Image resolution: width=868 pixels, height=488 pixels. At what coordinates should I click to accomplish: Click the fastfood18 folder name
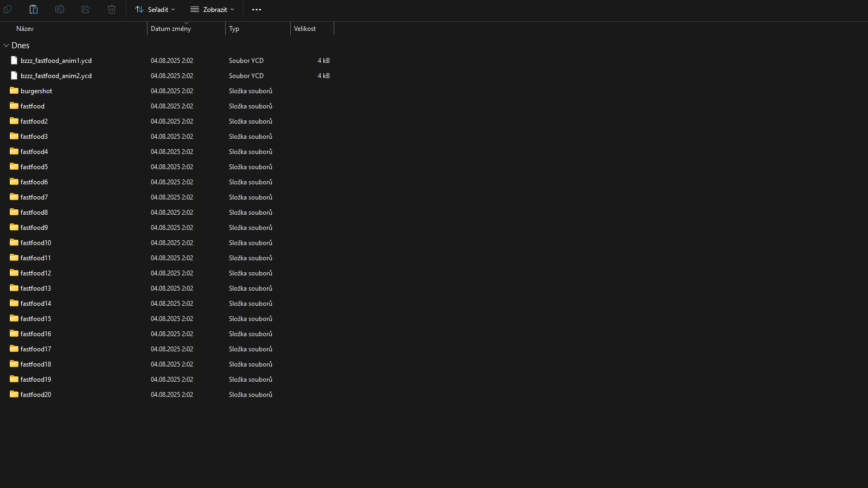[x=36, y=364]
